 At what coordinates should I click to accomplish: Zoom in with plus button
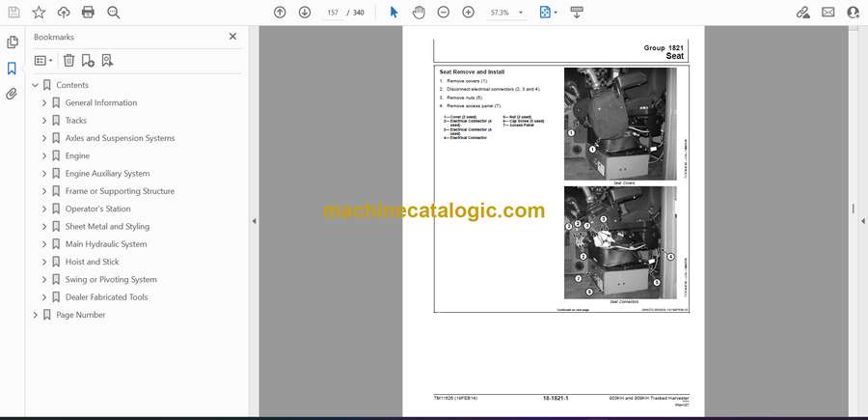click(469, 13)
